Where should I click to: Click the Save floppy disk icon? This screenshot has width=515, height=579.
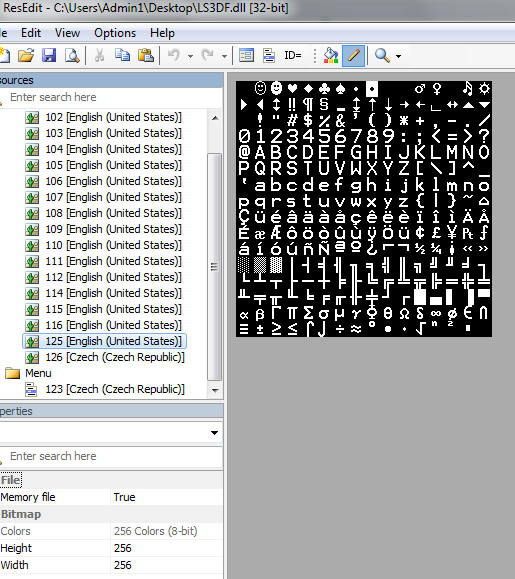49,56
